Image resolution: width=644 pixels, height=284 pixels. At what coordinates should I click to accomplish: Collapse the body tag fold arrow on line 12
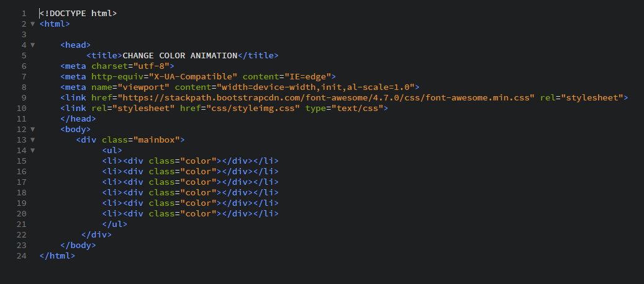click(32, 130)
